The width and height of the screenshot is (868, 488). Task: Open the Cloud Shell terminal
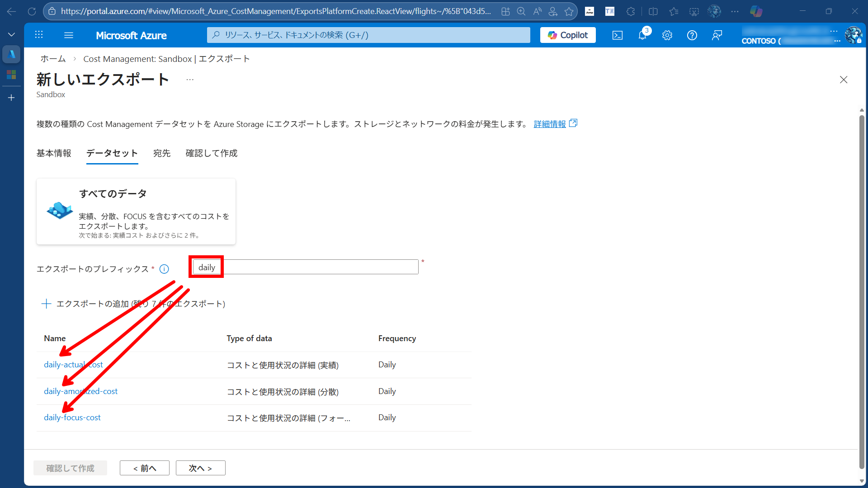(x=617, y=35)
